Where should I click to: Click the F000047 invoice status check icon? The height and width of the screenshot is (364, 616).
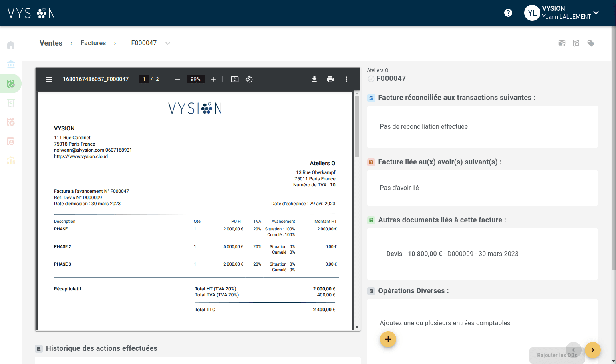click(371, 79)
